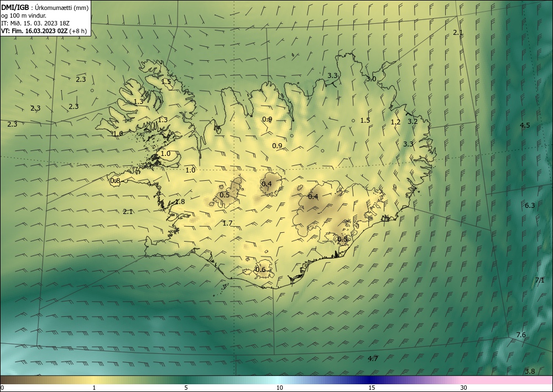The width and height of the screenshot is (553, 392).
Task: Click the 6.3 precipitation value
Action: tap(530, 206)
